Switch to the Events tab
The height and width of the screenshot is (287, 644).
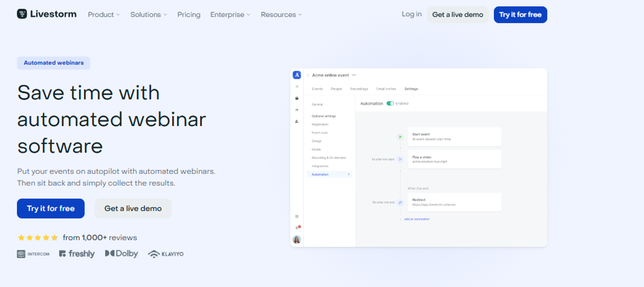[317, 89]
